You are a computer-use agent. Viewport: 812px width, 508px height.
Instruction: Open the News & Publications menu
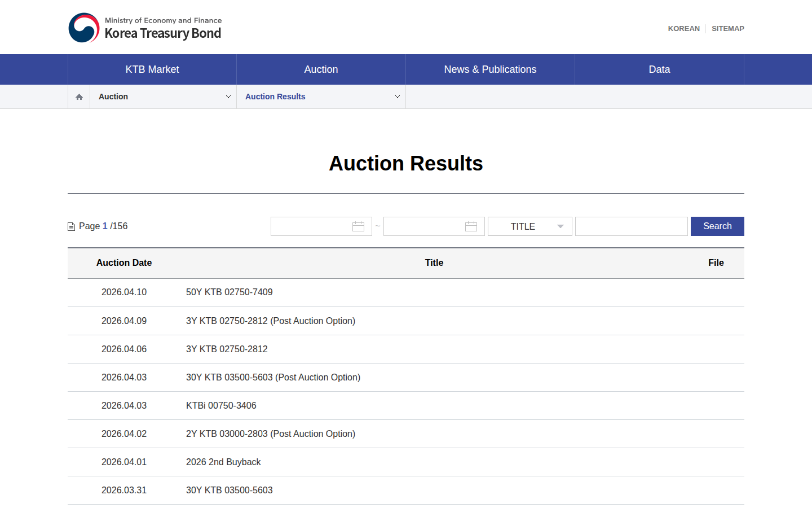(490, 69)
